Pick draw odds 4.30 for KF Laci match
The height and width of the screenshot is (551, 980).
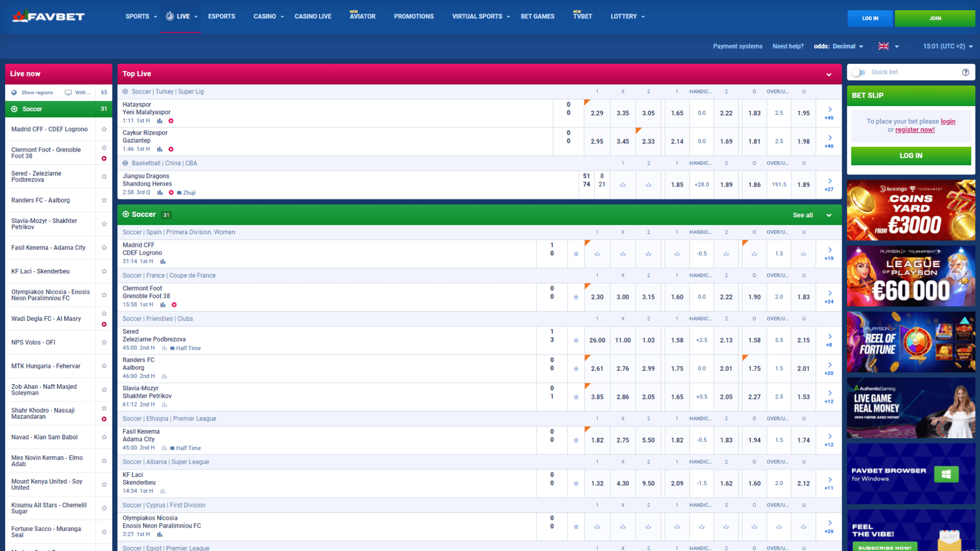[x=623, y=484]
